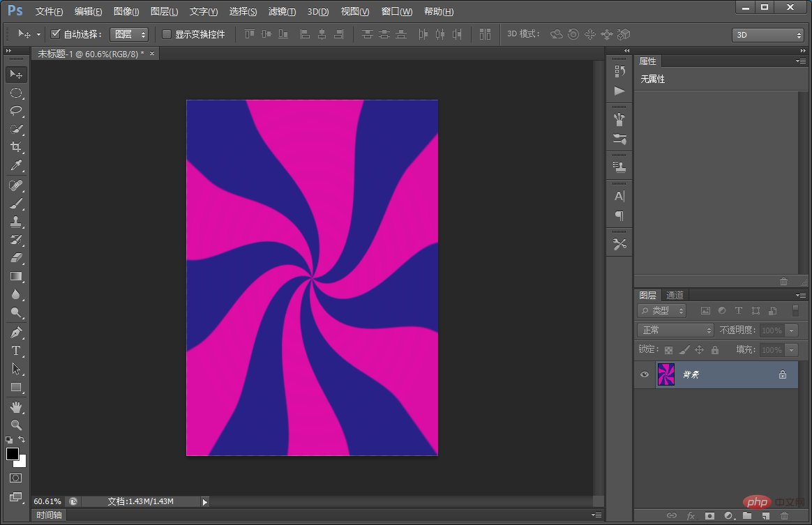Viewport: 812px width, 525px height.
Task: Close the 未标题-1 document tab
Action: (152, 54)
